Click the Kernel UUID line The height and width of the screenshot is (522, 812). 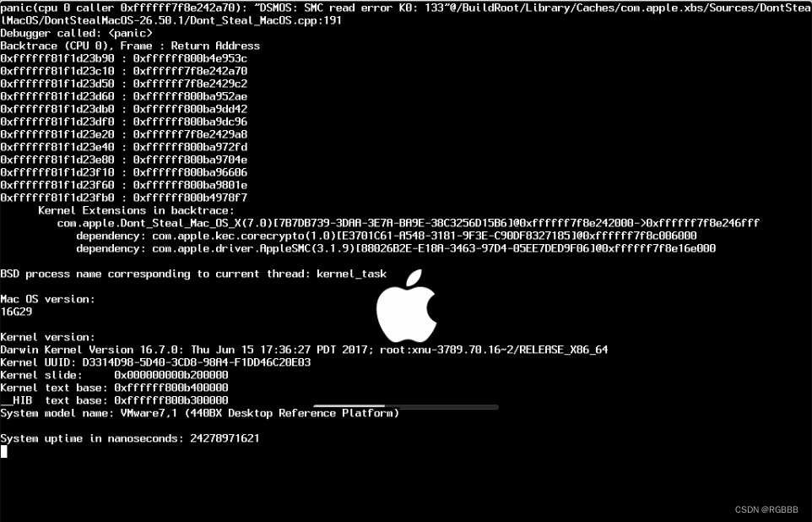coord(155,362)
